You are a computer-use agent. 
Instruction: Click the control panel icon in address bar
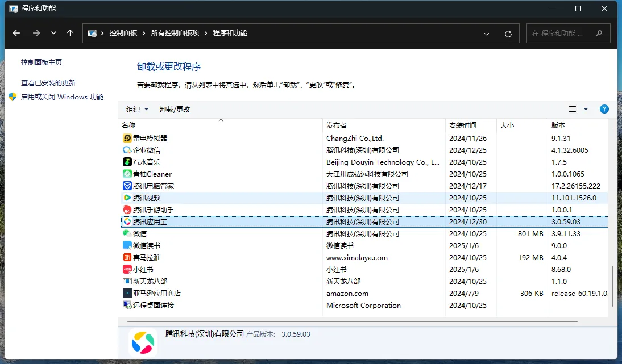click(x=92, y=34)
